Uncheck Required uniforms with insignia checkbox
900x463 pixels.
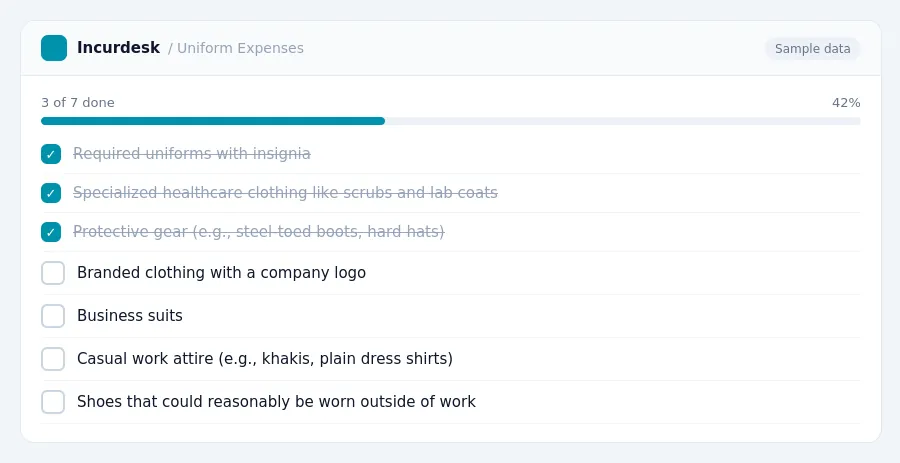(x=51, y=154)
